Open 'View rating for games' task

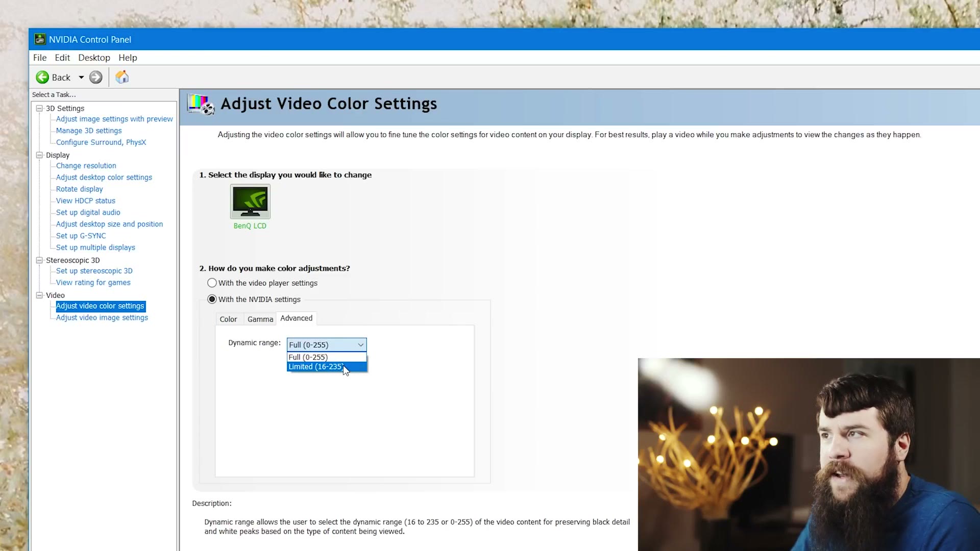pos(93,283)
